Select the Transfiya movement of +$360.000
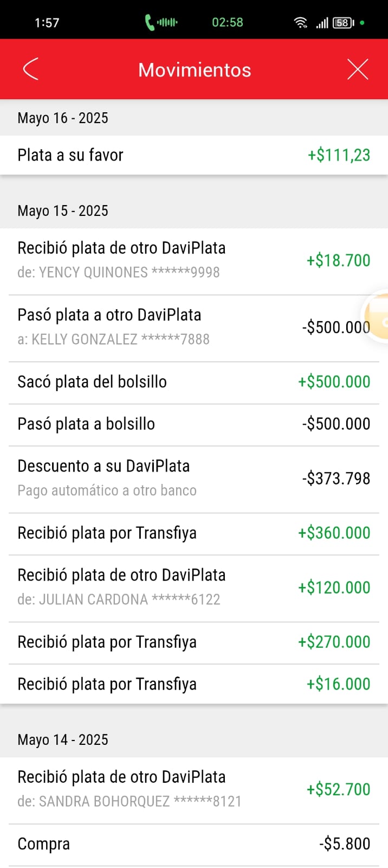The height and width of the screenshot is (868, 388). pyautogui.click(x=193, y=533)
